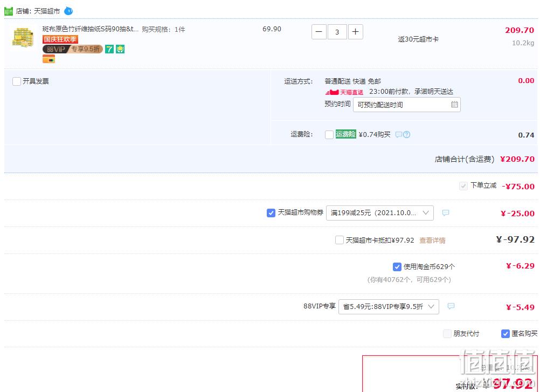This screenshot has width=540, height=392.
Task: Uncheck the 使用淘金币629个 checkbox
Action: 397,266
